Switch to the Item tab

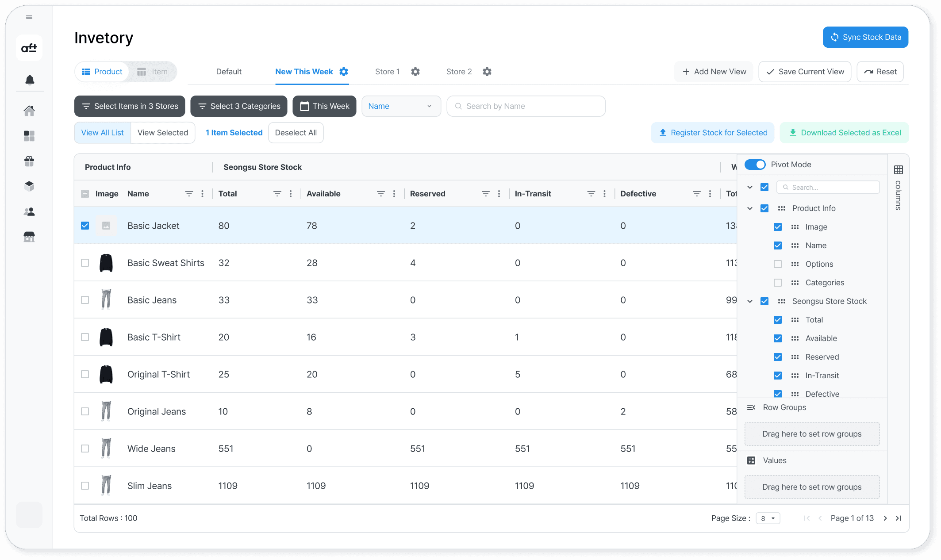pyautogui.click(x=153, y=72)
